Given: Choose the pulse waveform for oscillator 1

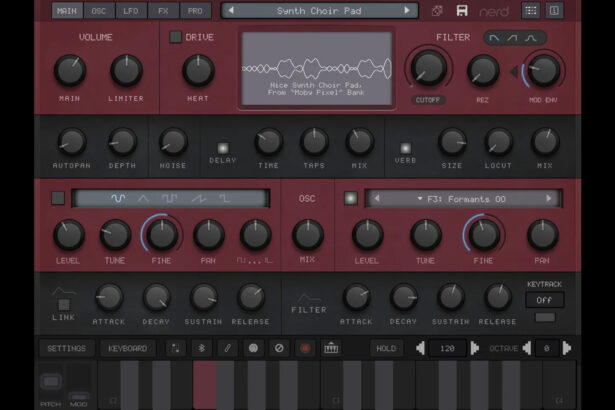Looking at the screenshot, I should click(x=224, y=199).
